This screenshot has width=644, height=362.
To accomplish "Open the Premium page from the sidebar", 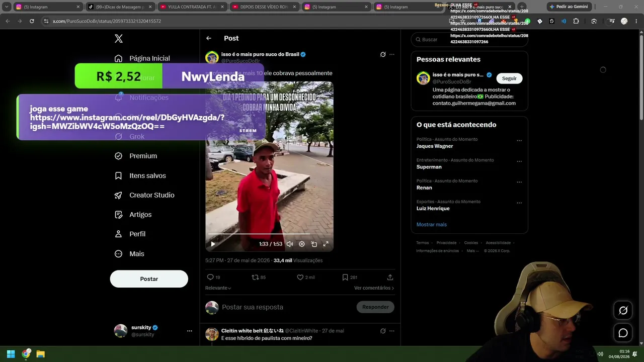I will (136, 156).
